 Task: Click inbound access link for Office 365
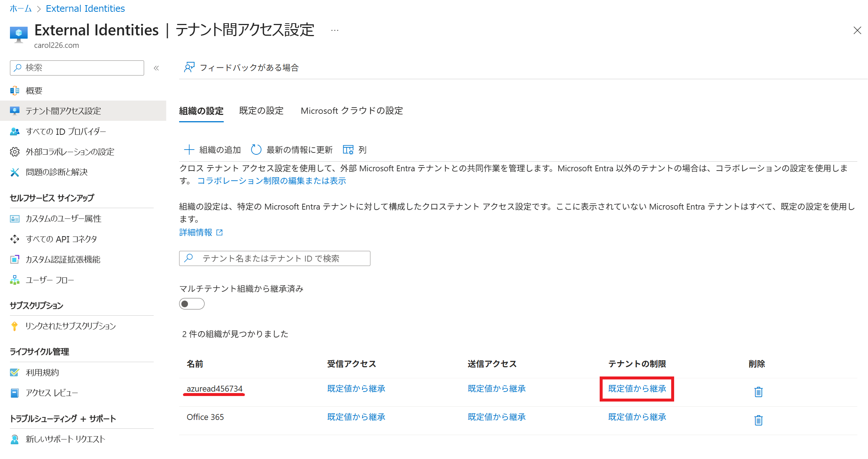[356, 417]
